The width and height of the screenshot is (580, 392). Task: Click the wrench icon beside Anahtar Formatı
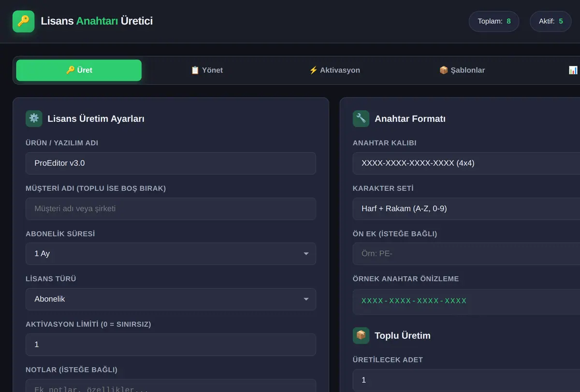pyautogui.click(x=361, y=118)
